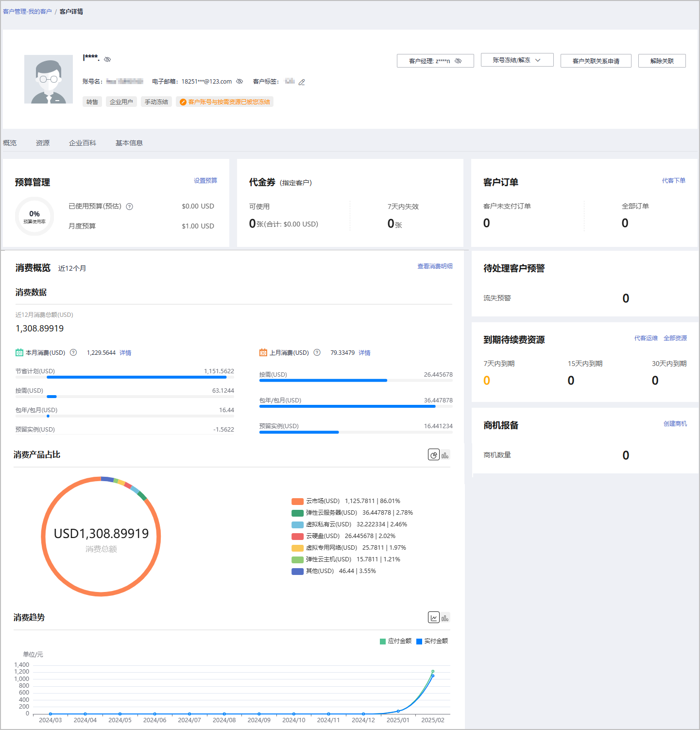Click help icon beside 上月消费(USD)
The width and height of the screenshot is (700, 730).
point(317,353)
